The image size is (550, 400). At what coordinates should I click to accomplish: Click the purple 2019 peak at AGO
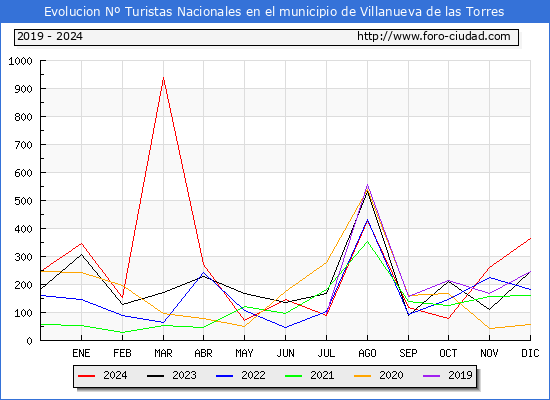pyautogui.click(x=367, y=185)
